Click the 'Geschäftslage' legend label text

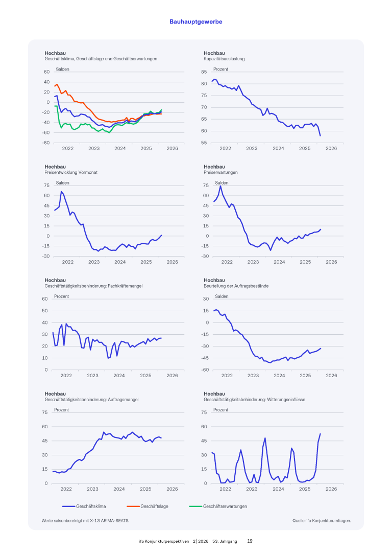154,506
